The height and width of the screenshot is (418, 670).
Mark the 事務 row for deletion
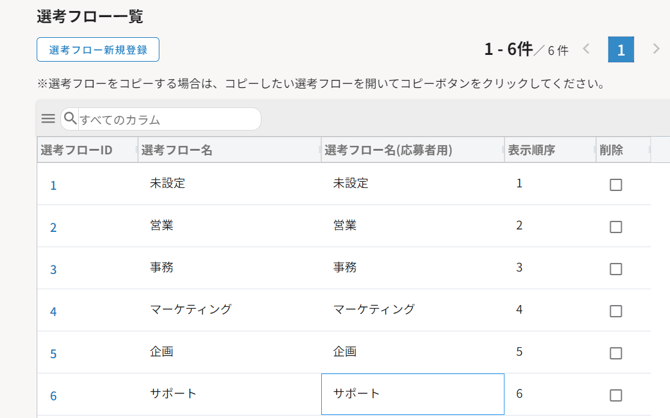point(616,269)
